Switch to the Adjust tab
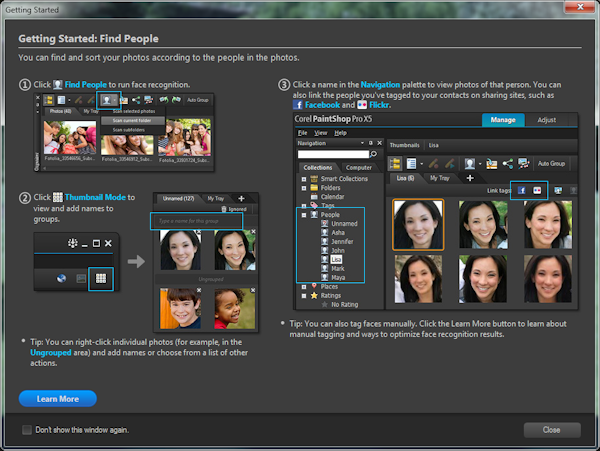Screen dimensions: 600x451 click(x=547, y=119)
